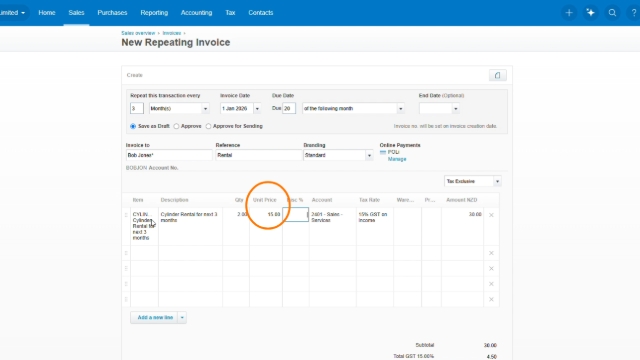Open the quick add plus icon
640x360 pixels.
tap(569, 13)
